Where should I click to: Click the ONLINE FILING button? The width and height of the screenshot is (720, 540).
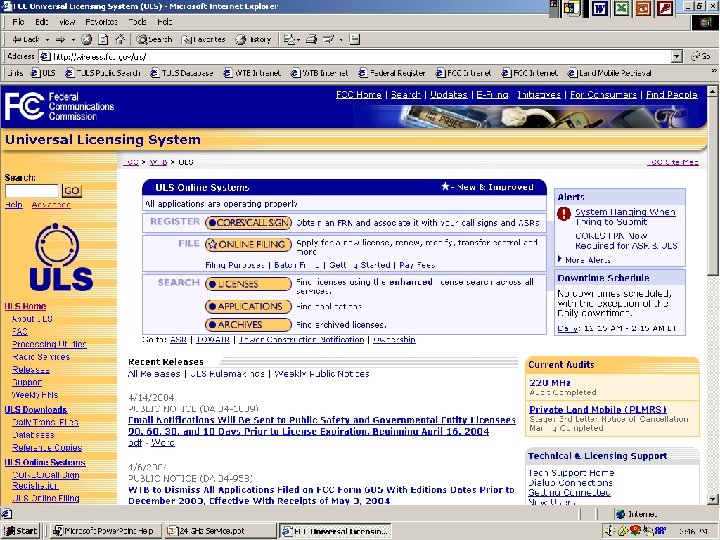click(248, 244)
